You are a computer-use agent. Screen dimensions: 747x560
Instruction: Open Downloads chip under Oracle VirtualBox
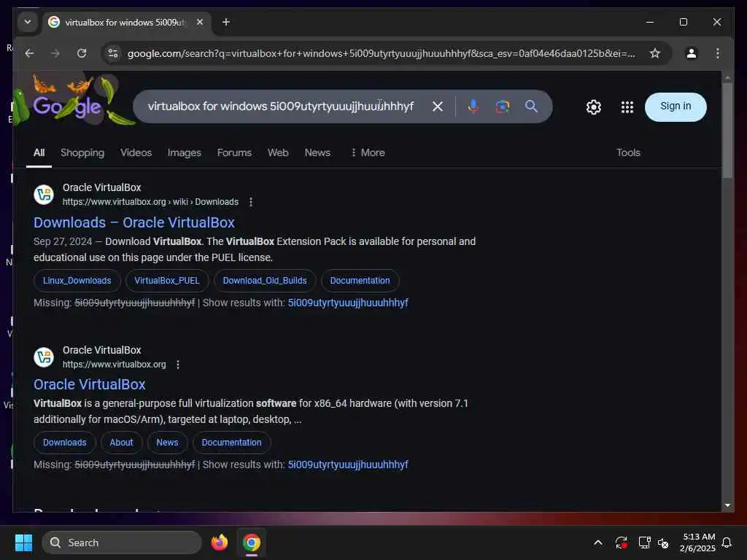(65, 443)
